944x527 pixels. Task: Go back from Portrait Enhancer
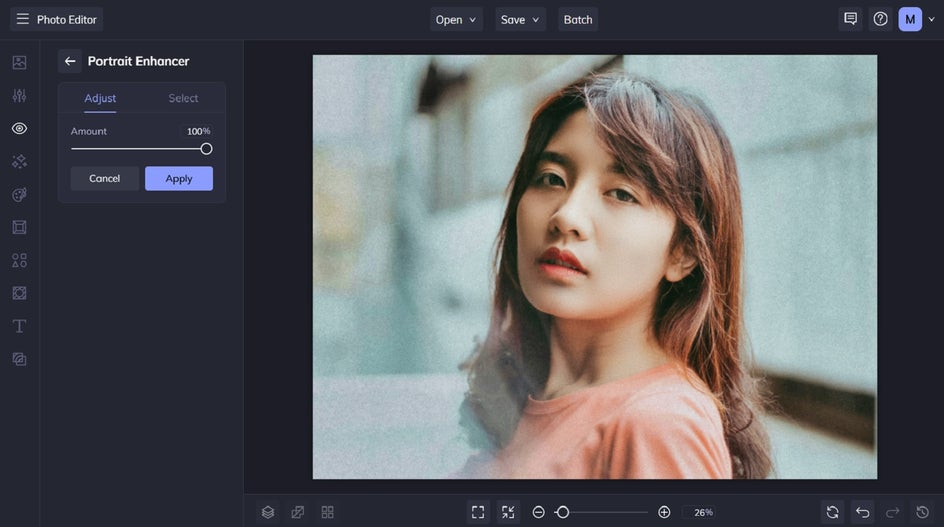click(x=70, y=61)
